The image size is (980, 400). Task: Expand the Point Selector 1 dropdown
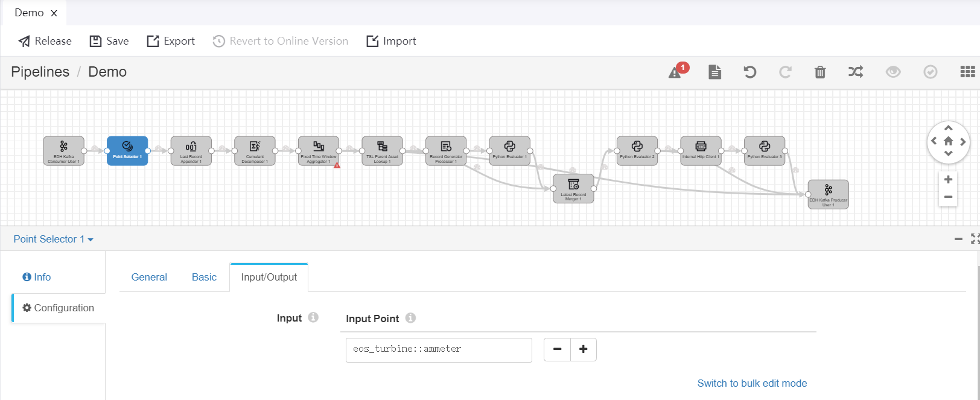click(53, 240)
